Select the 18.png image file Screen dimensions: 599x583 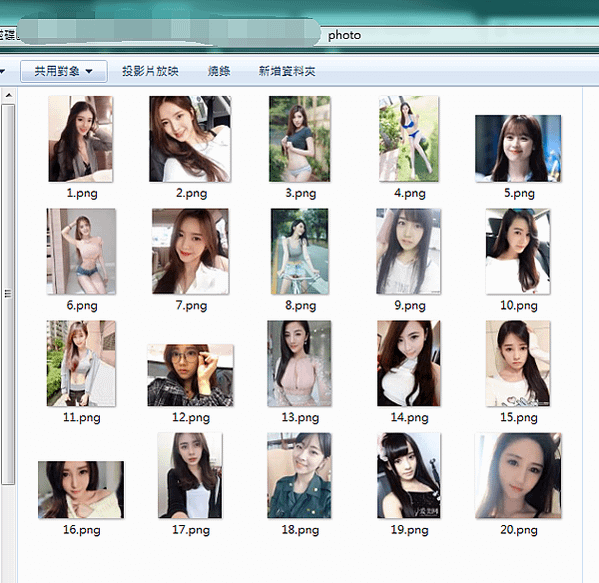[300, 475]
